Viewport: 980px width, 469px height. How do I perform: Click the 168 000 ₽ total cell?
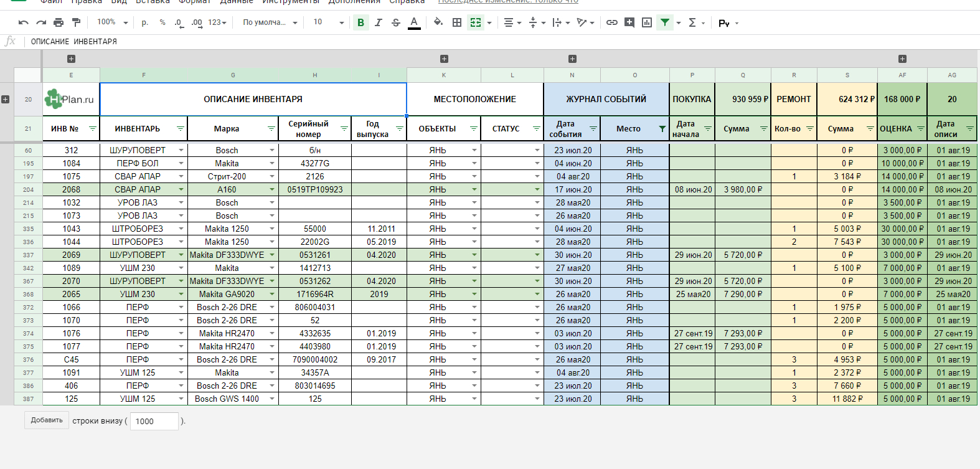coord(902,99)
